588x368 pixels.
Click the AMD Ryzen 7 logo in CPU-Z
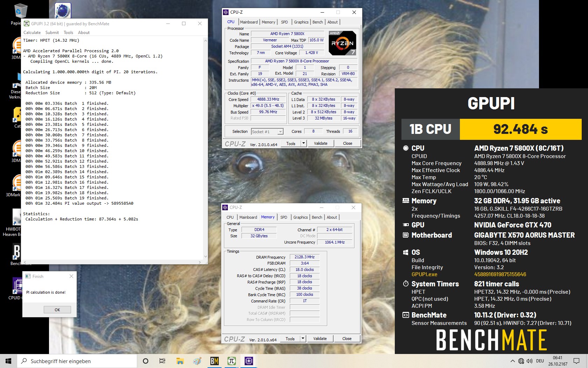342,43
